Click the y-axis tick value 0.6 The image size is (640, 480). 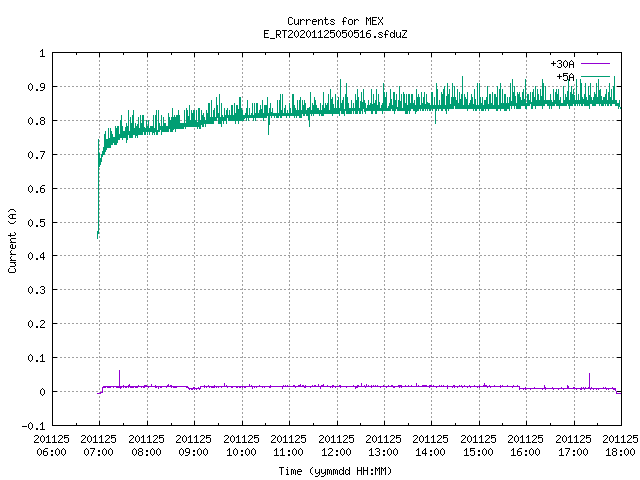click(x=36, y=189)
